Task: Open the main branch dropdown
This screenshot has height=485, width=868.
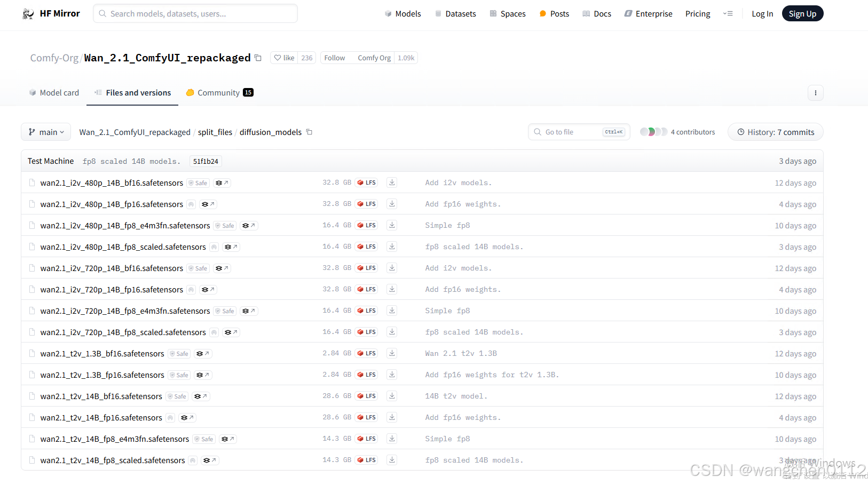Action: point(46,132)
